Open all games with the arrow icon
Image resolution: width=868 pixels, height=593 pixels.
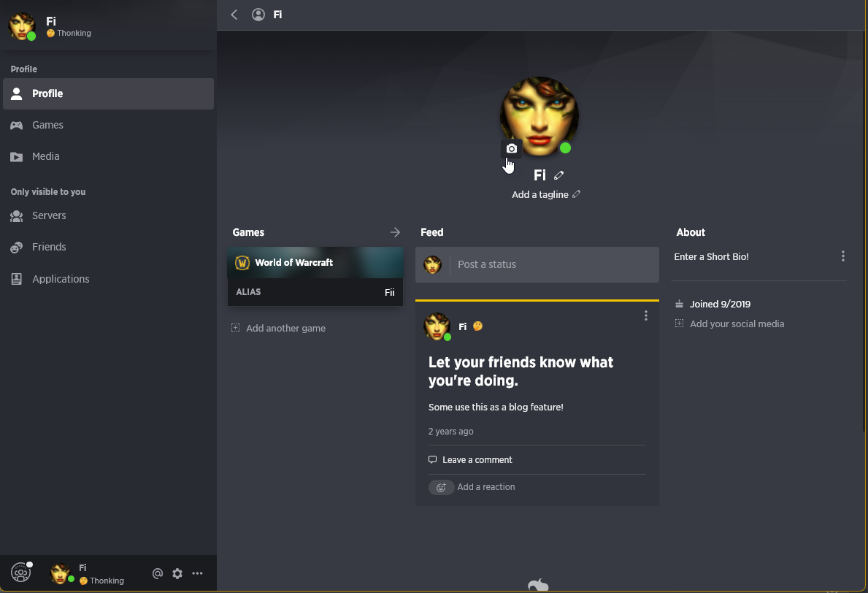395,232
